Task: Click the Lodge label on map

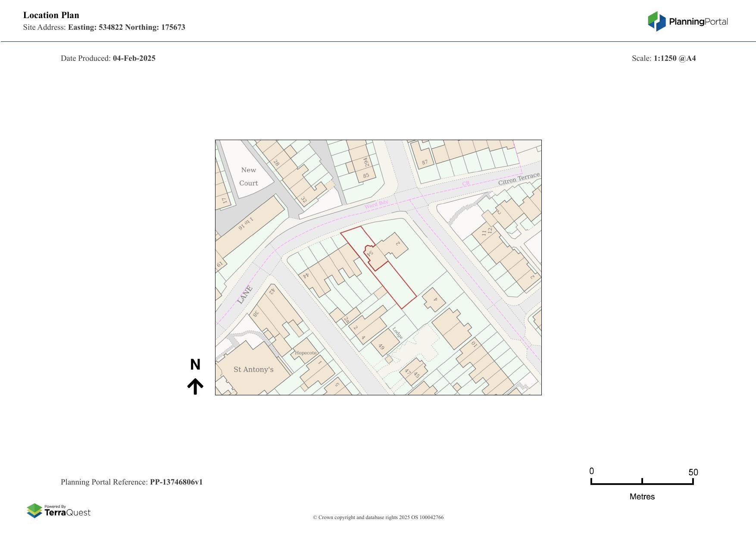Action: pos(397,333)
